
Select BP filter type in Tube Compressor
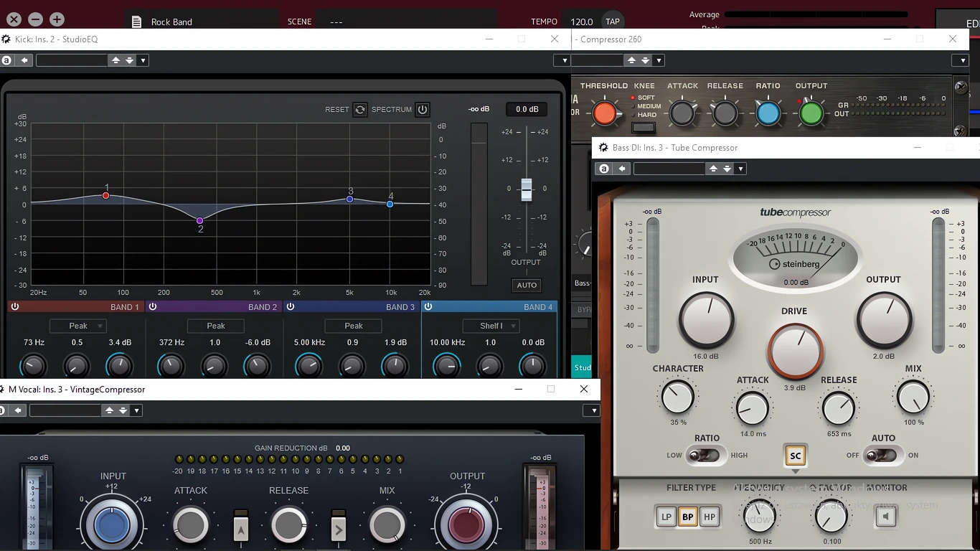click(688, 517)
